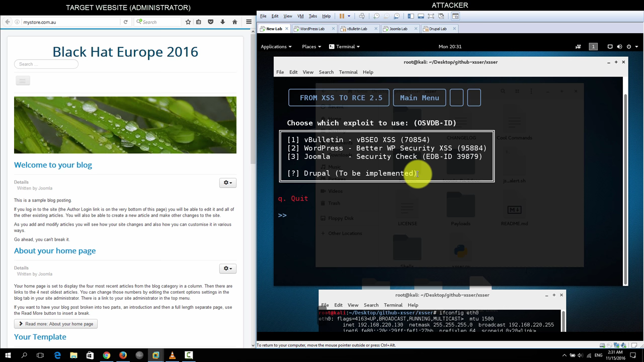644x362 pixels.
Task: Go to the Firefox home page
Action: 234,22
